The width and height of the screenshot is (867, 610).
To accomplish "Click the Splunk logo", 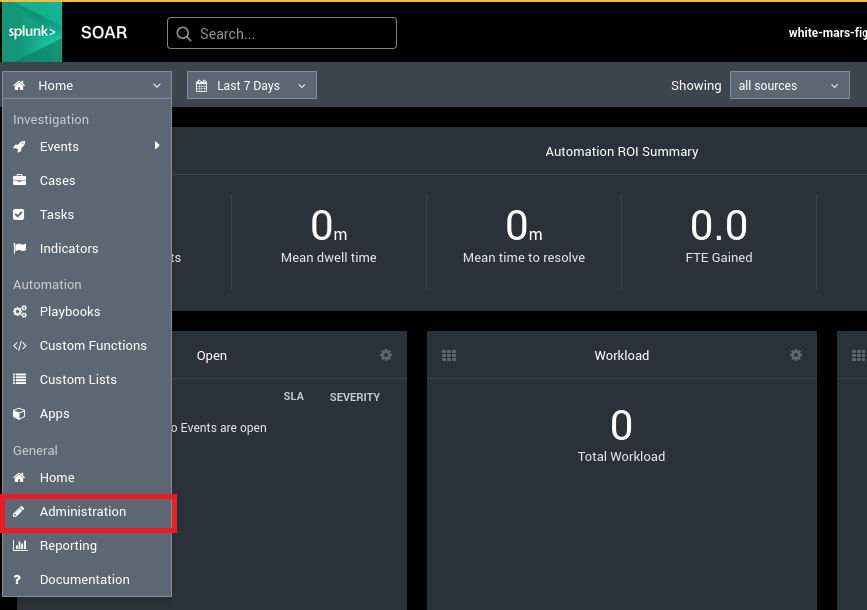I will [31, 32].
